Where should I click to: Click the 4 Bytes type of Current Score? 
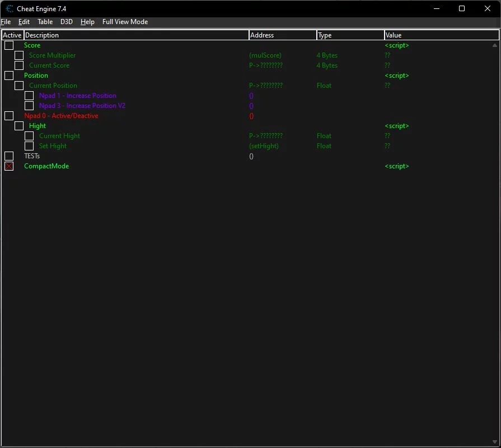327,65
